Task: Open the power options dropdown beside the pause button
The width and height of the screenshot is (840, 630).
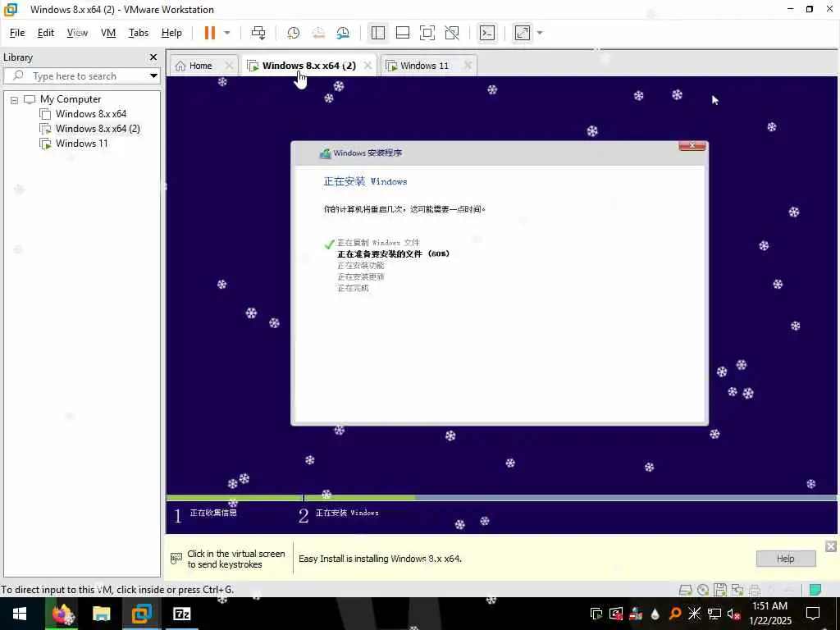Action: tap(227, 33)
